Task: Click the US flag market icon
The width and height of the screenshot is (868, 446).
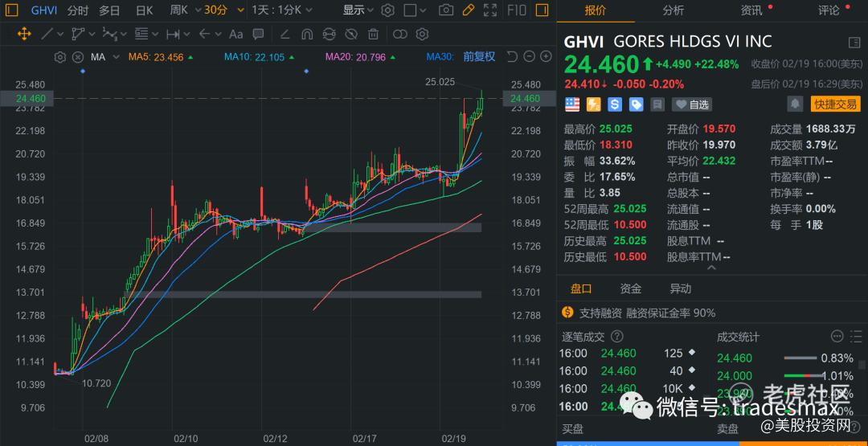Action: click(x=572, y=104)
